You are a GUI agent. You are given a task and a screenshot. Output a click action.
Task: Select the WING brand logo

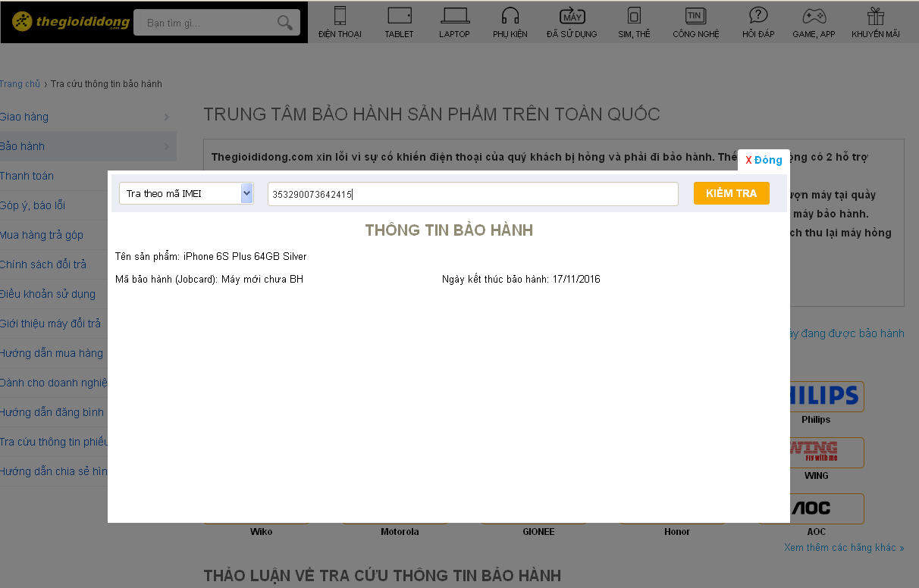[x=826, y=452]
